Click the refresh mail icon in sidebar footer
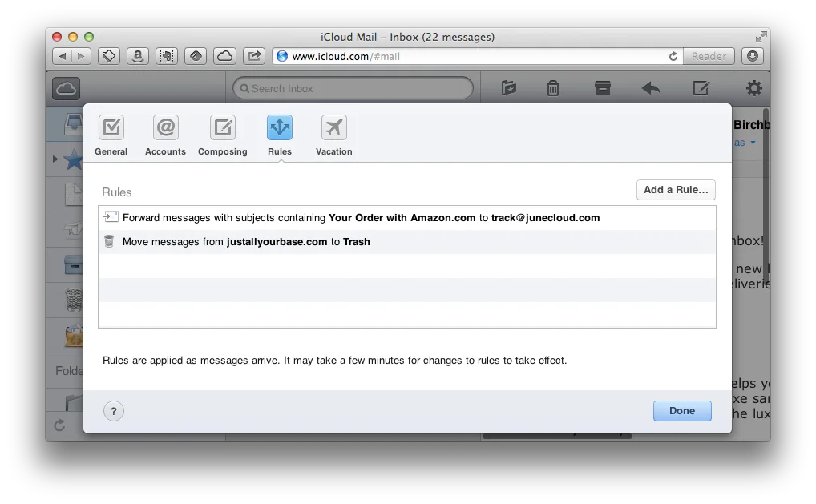 click(60, 425)
